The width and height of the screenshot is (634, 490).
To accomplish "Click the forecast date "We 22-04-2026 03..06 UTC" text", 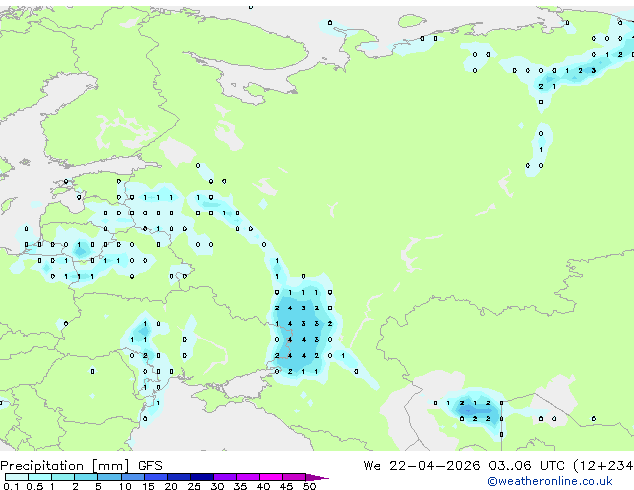I will 464,466.
